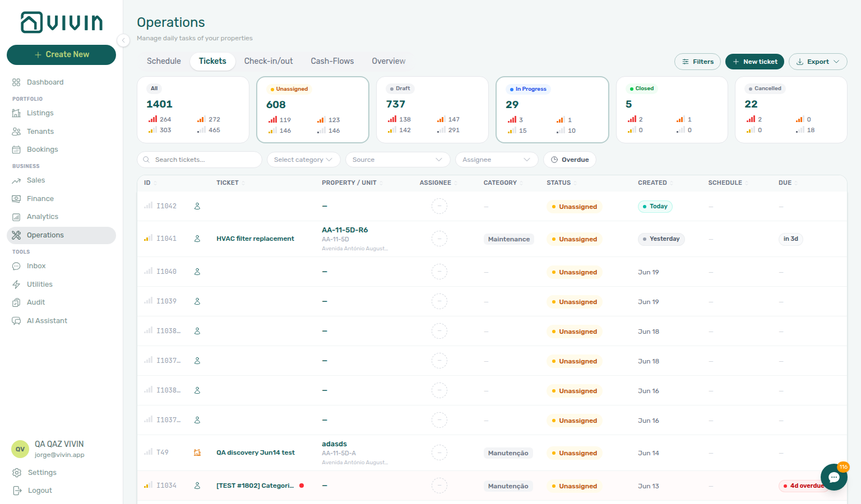Open the Settings gear icon
This screenshot has width=861, height=504.
(x=17, y=473)
